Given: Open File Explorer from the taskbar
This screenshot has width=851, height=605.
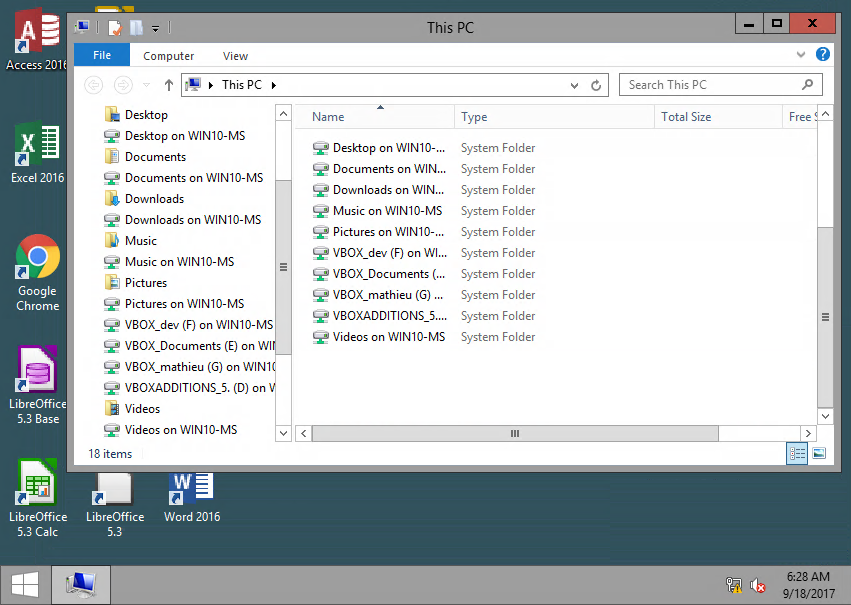Looking at the screenshot, I should click(x=80, y=584).
